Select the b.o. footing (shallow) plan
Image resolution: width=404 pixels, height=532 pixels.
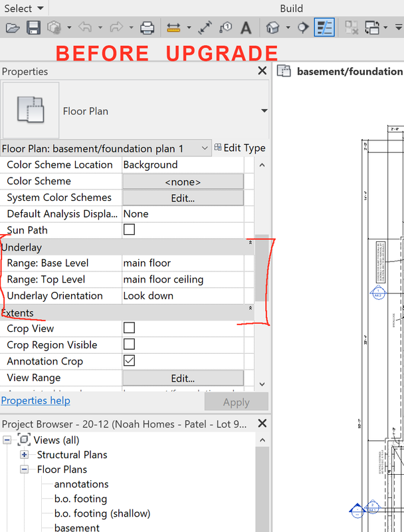point(102,513)
